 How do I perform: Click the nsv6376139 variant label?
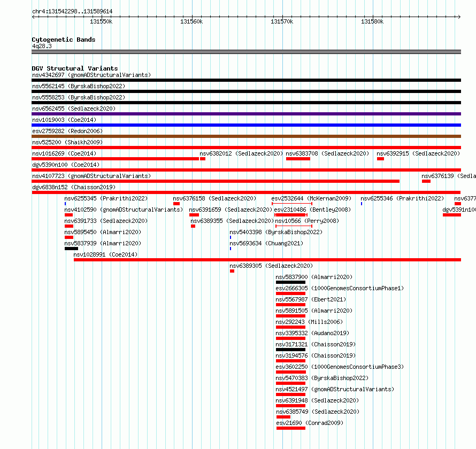coord(449,176)
